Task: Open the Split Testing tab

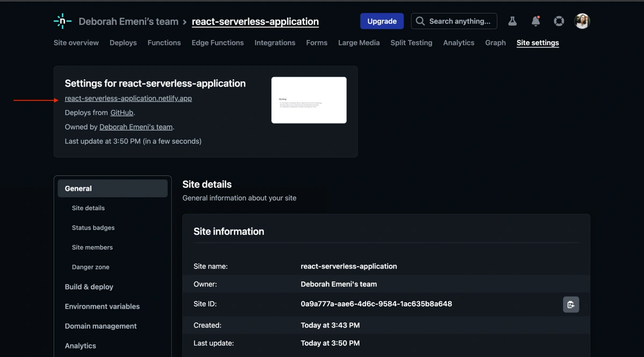Action: pos(411,43)
